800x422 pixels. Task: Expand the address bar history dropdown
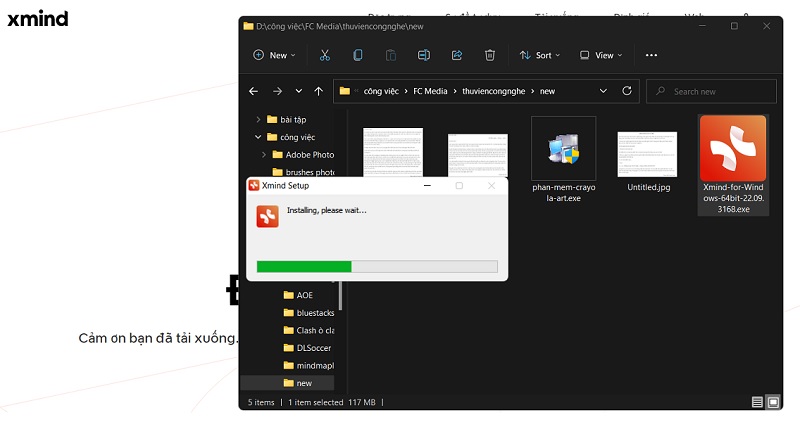603,91
